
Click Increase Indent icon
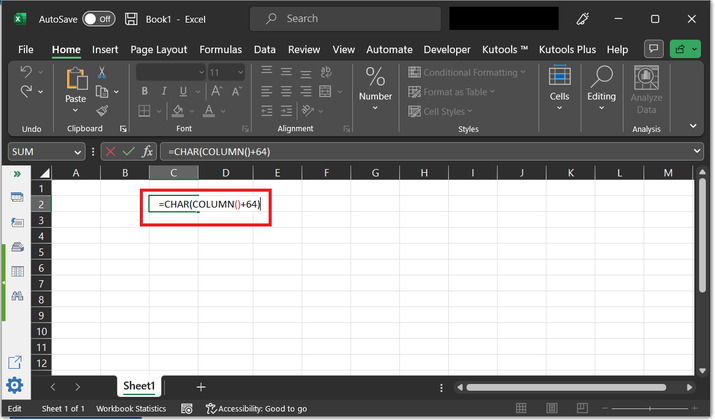point(286,111)
